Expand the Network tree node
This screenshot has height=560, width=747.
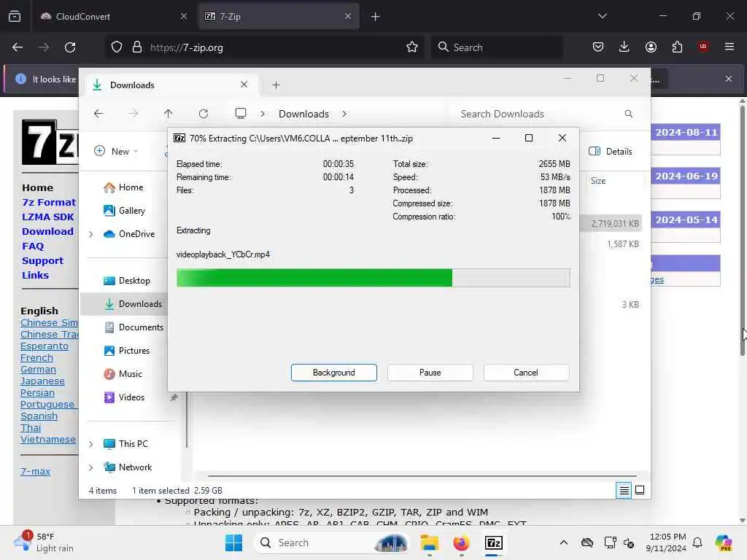click(x=91, y=467)
